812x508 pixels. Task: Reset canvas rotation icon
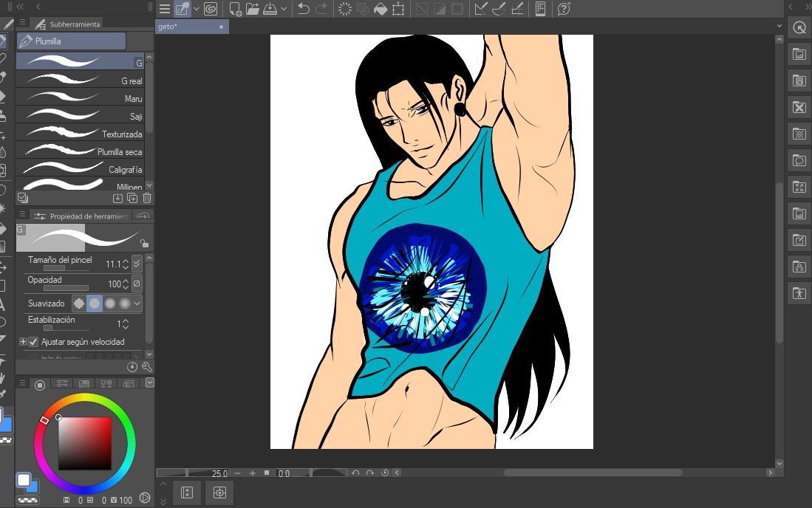tap(385, 473)
